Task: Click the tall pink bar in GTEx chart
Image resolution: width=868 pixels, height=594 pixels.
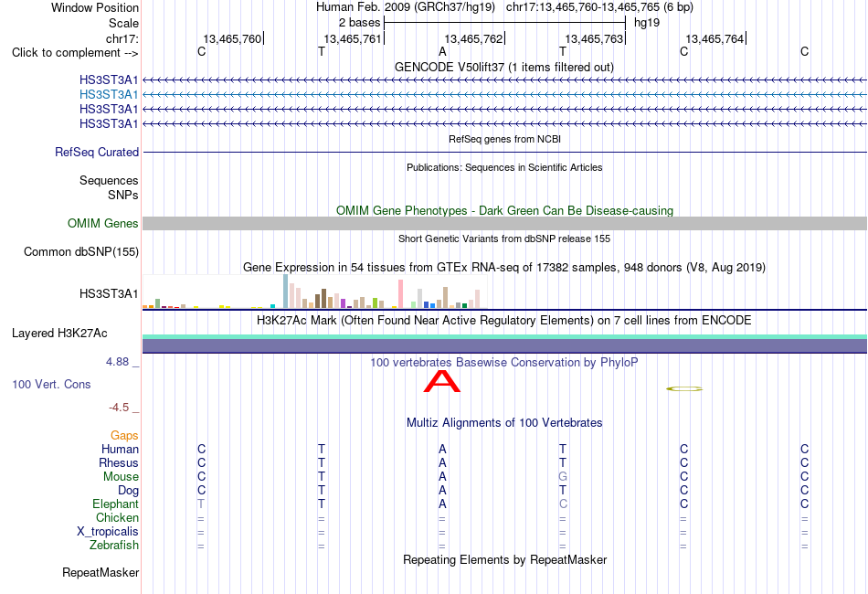Action: pos(401,293)
